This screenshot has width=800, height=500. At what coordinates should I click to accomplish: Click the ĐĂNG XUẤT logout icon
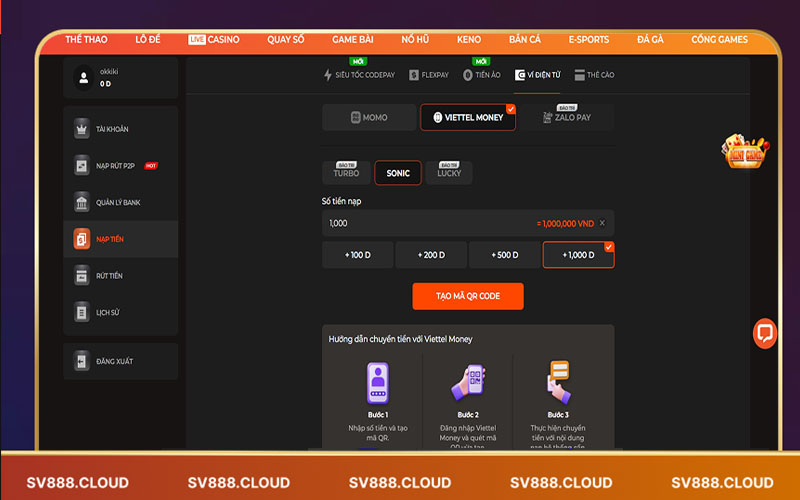click(82, 361)
